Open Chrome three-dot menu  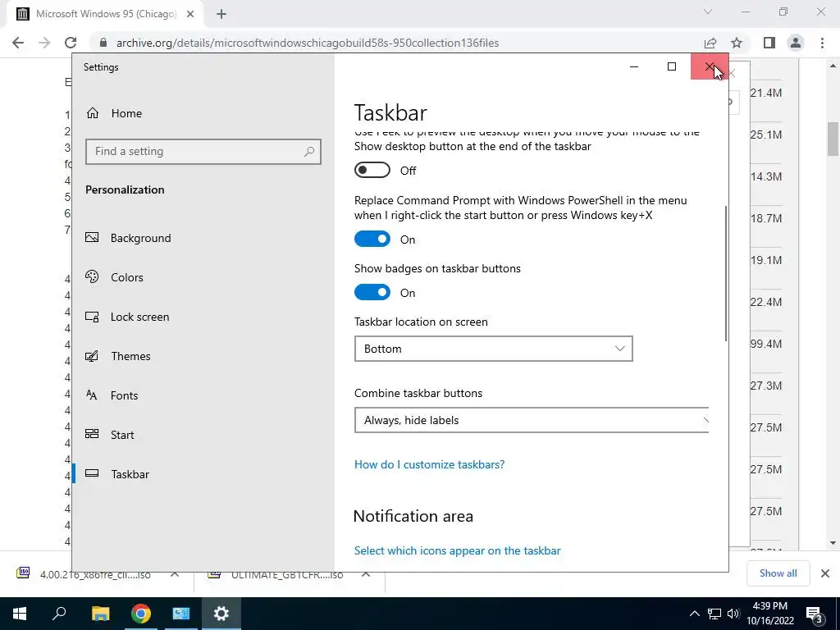(822, 43)
